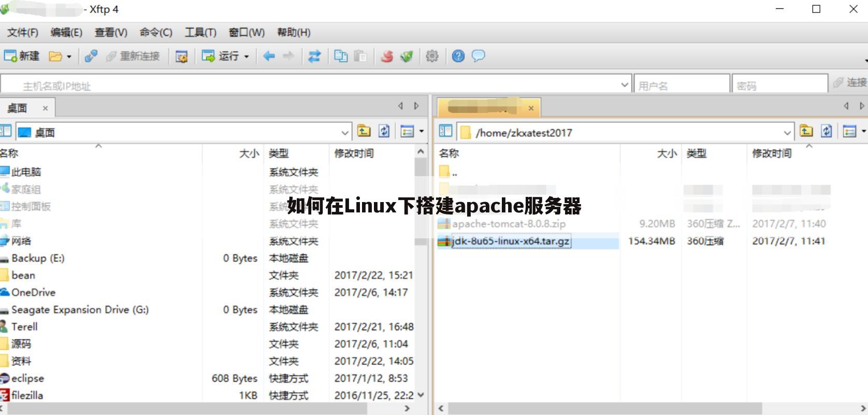The width and height of the screenshot is (868, 415).
Task: Click the 运行 run toolbar button
Action: coord(220,56)
